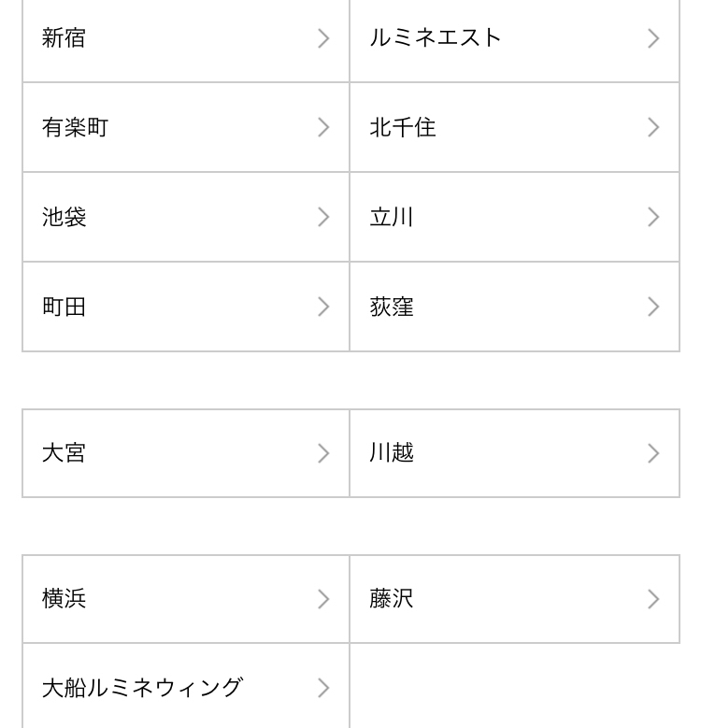Viewport: 701px width, 728px height.
Task: Click the chevron arrow beside ルミネエスト
Action: (x=653, y=38)
